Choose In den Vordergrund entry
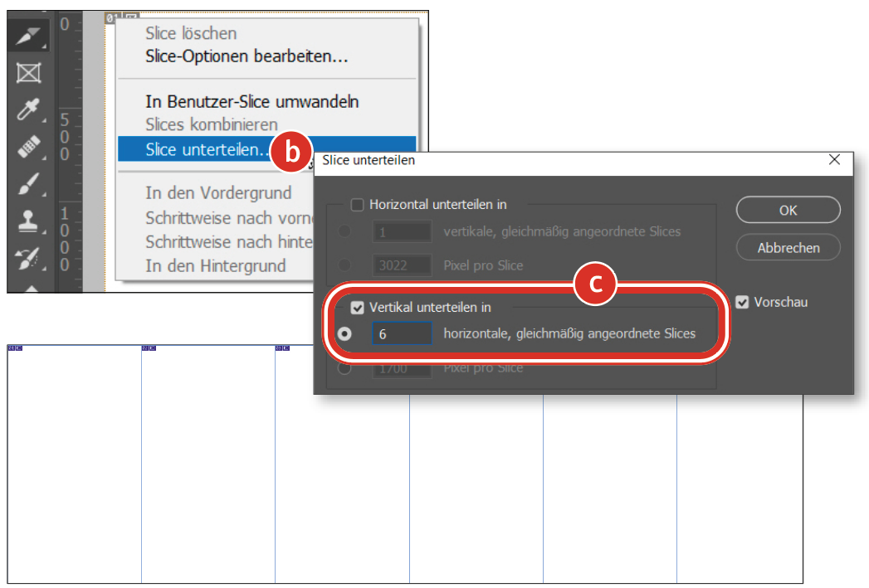The height and width of the screenshot is (588, 869). [217, 192]
